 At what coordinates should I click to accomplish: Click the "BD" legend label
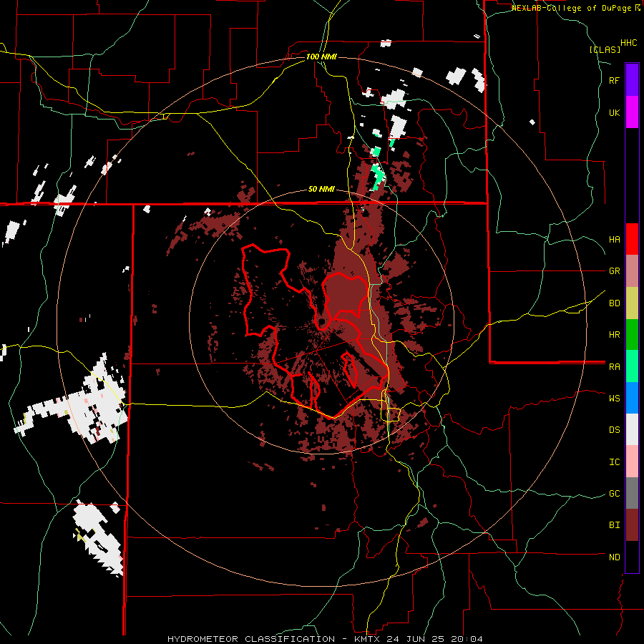point(614,303)
